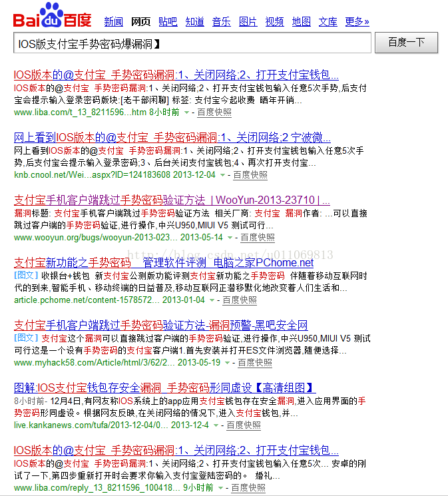Image resolution: width=448 pixels, height=496 pixels.
Task: Click the 百度一下 search button
Action: click(406, 43)
